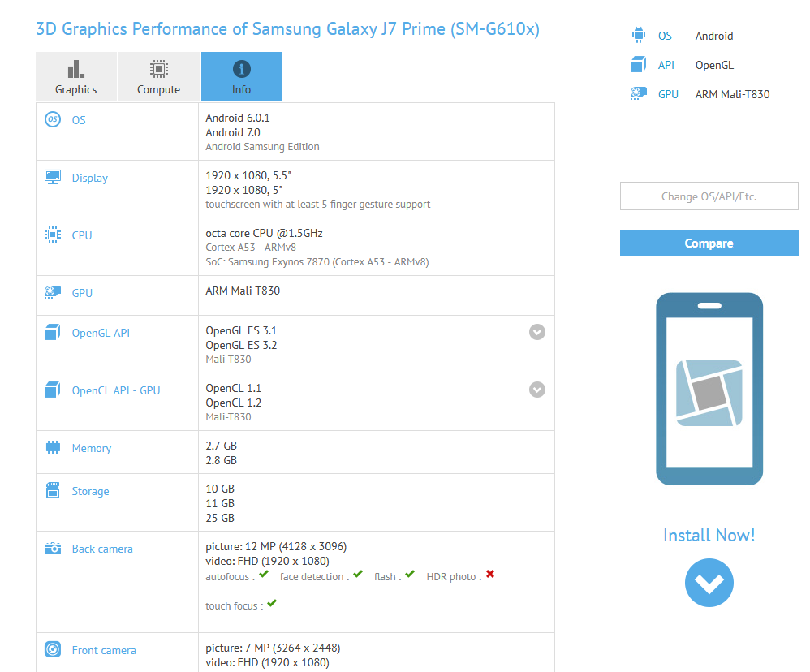Expand the OpenCL API - GPU details arrow
Screen dimensions: 810x672
click(x=537, y=390)
